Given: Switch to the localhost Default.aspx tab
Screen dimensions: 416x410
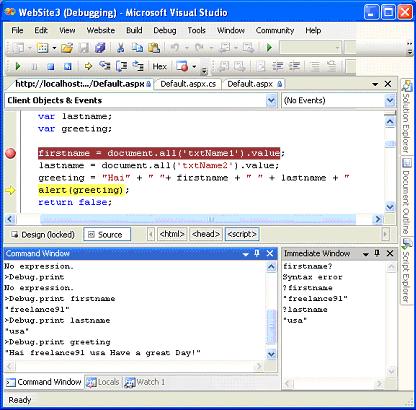Looking at the screenshot, I should (x=83, y=84).
